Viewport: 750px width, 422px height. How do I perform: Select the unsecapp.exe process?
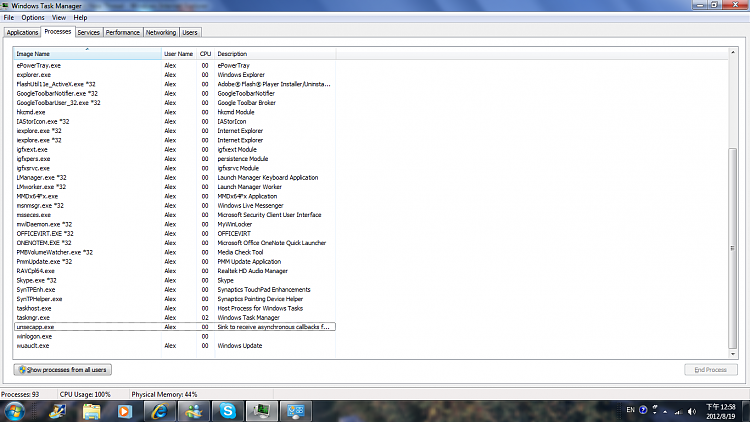(x=175, y=327)
